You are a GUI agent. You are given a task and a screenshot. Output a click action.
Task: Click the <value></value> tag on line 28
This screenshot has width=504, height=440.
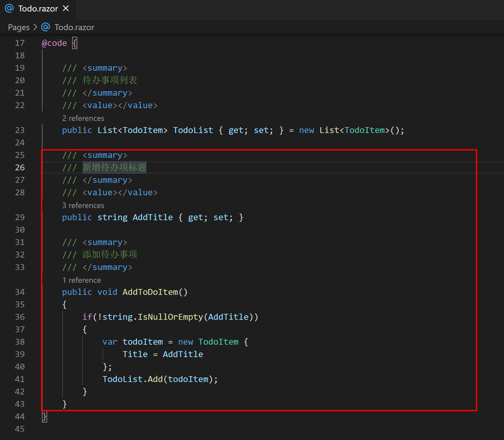tap(120, 193)
